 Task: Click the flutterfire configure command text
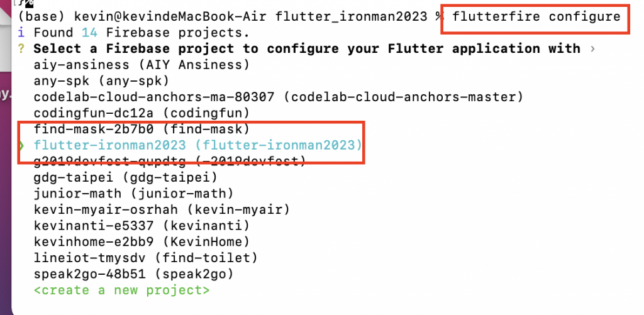pos(536,17)
